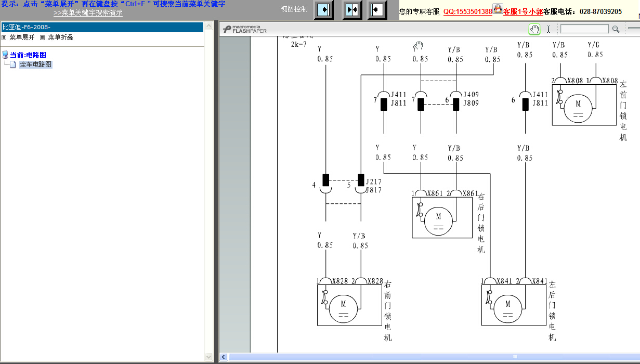Screen dimensions: 640x364
Task: Click the Y/G 0.85 wire label
Action: click(x=595, y=50)
